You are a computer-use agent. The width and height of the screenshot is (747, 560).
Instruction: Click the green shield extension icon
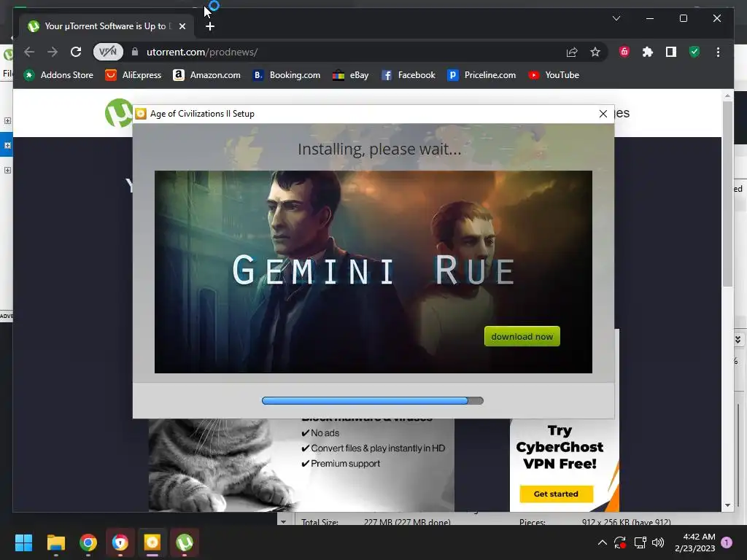click(694, 52)
